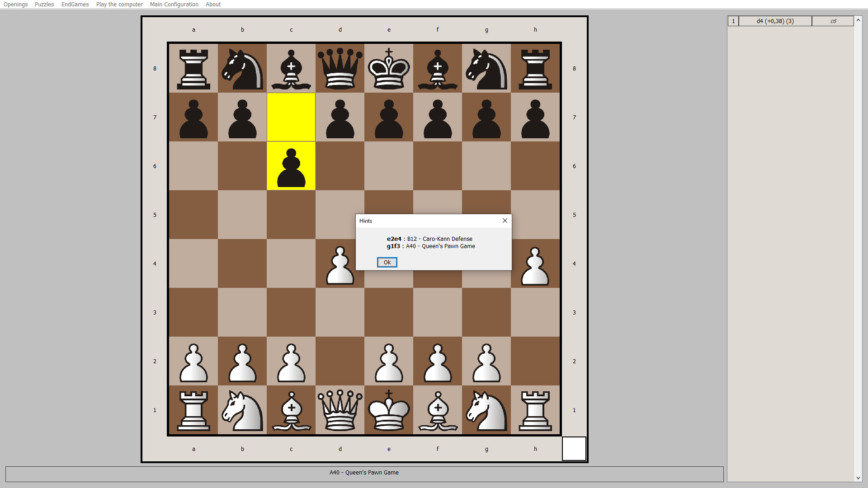868x488 pixels.
Task: Close the Hints popup window
Action: point(505,221)
